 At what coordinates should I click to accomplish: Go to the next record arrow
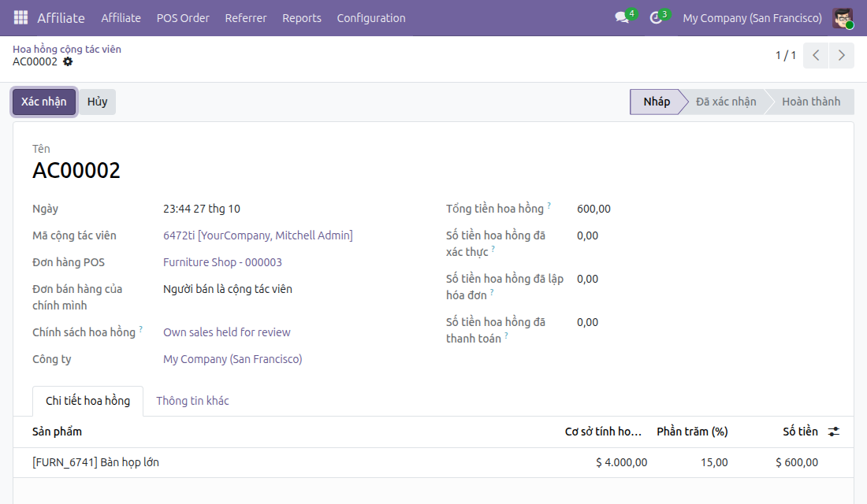pyautogui.click(x=842, y=55)
